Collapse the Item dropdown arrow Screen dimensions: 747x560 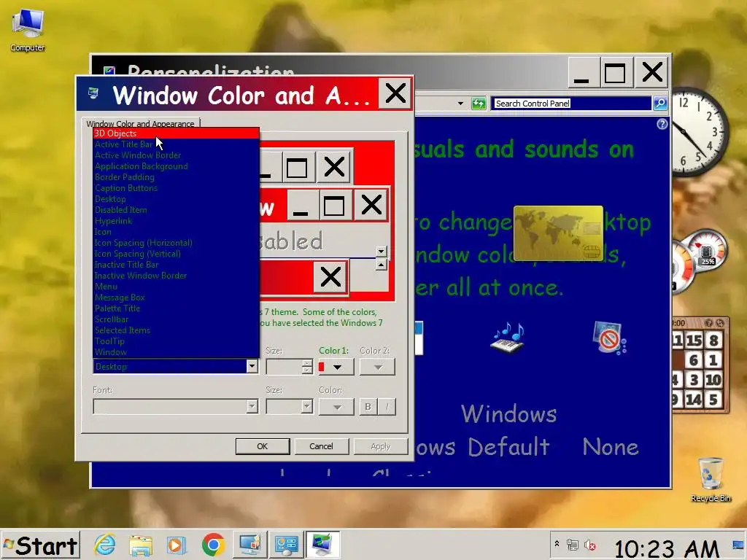tap(252, 366)
